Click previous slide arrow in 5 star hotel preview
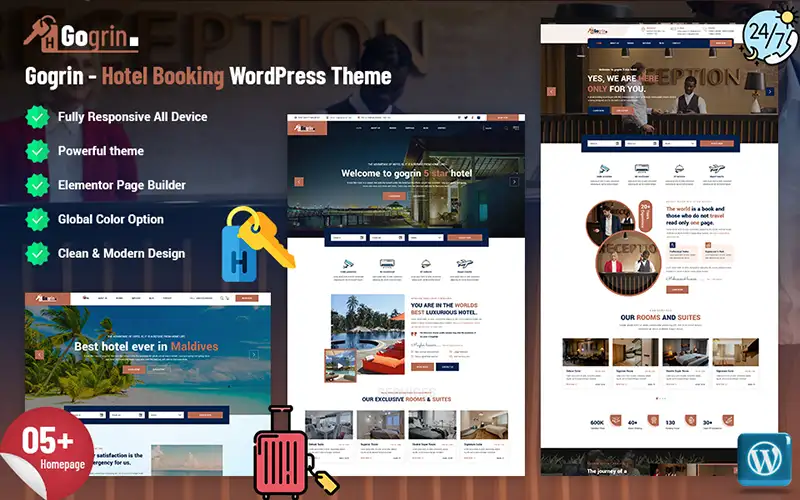This screenshot has width=800, height=500. [x=299, y=182]
